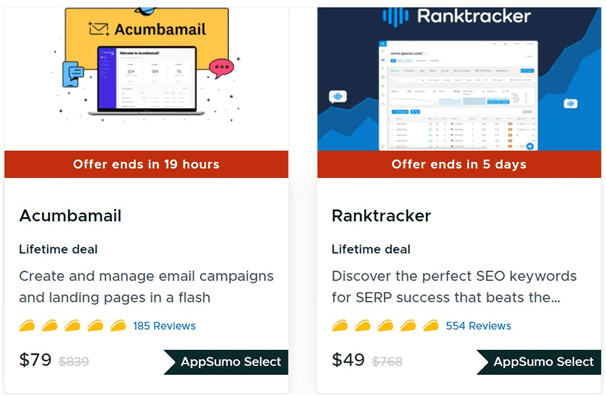
Task: Click the fifth taco rating icon for Acumbamail
Action: (118, 326)
